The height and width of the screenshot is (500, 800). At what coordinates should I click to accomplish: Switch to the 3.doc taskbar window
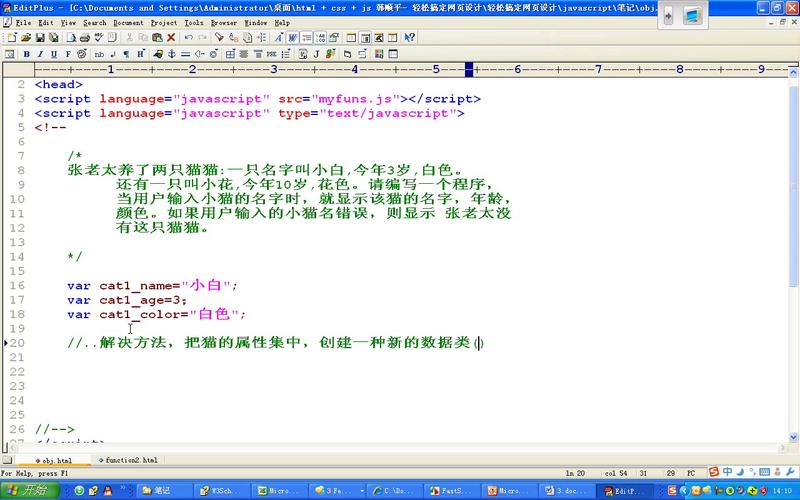[x=566, y=491]
